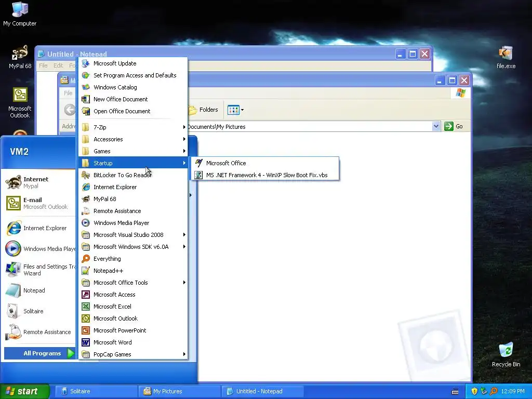The width and height of the screenshot is (532, 399).
Task: Expand Microsoft Visual Studio 2008 submenu
Action: [133, 235]
